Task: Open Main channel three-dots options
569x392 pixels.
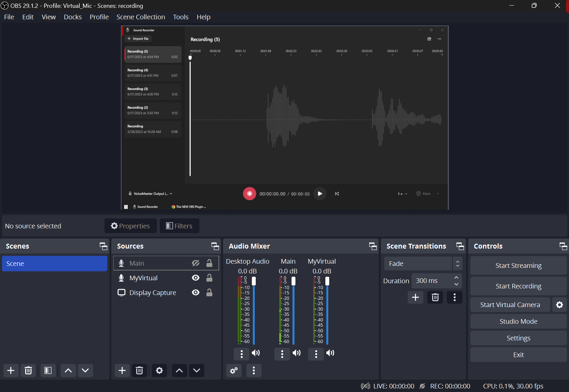Action: (282, 354)
